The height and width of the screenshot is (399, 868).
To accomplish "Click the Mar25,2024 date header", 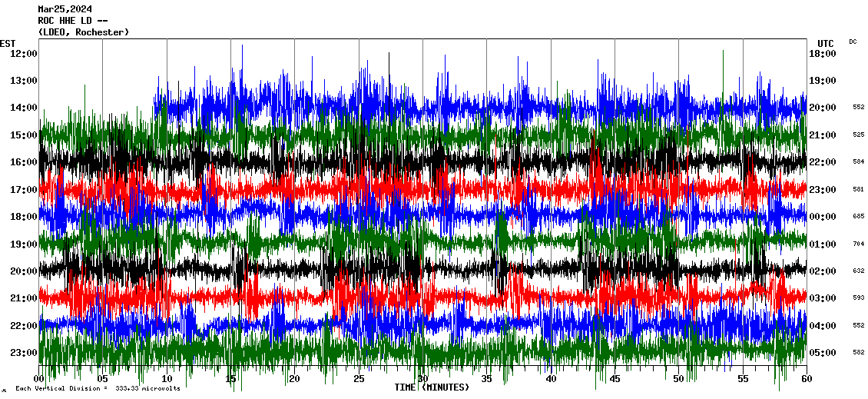I will [x=65, y=10].
